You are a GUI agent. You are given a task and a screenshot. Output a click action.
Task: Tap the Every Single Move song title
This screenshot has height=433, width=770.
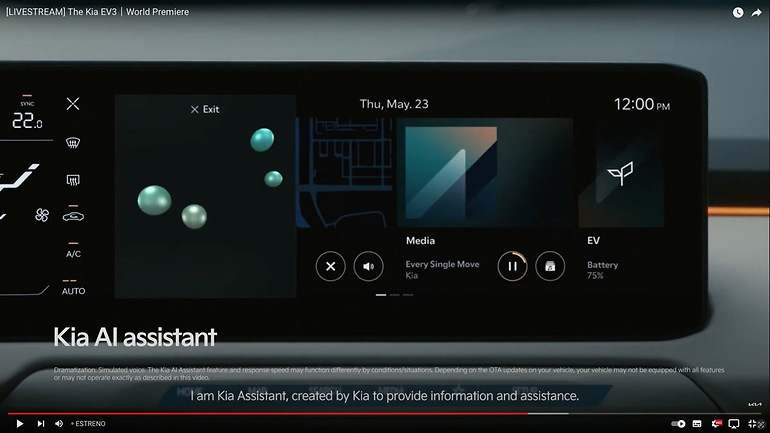[x=442, y=264]
